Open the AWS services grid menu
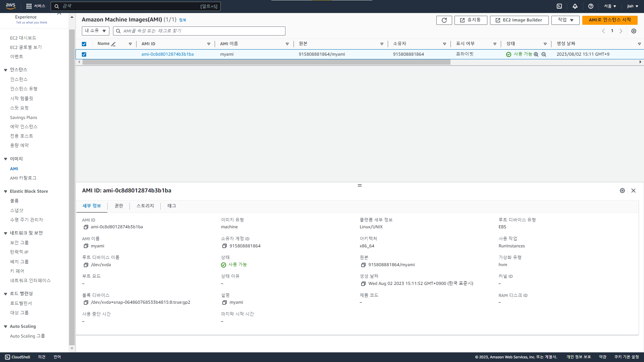Screen dimensions: 644x362 [29, 6]
